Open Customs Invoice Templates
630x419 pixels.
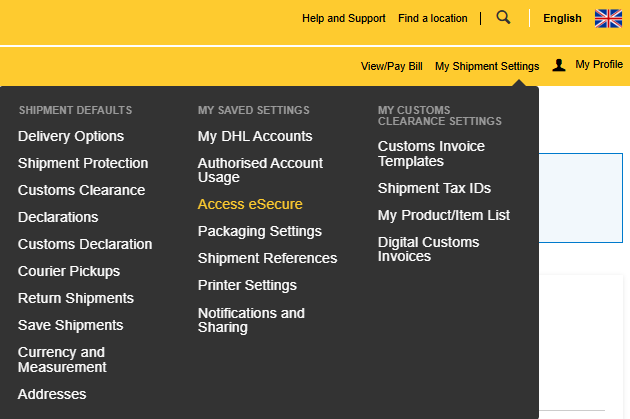(431, 154)
